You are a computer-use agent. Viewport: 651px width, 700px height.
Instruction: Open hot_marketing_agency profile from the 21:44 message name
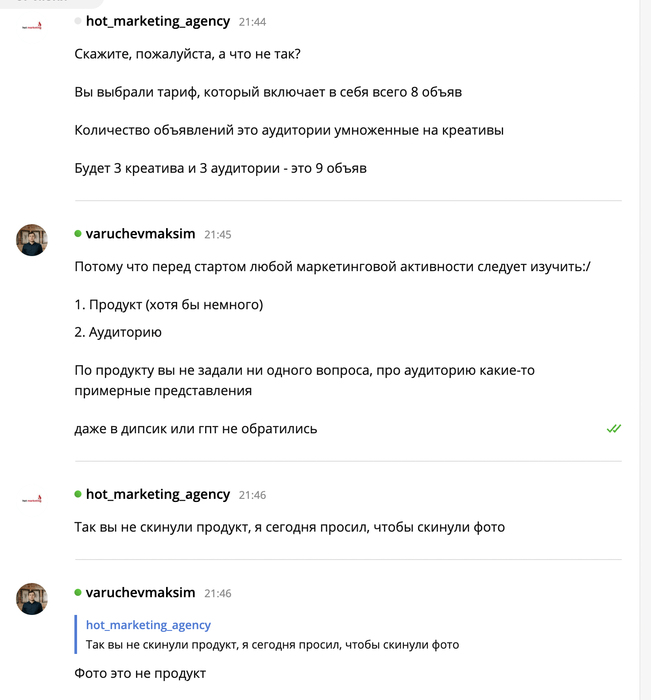158,21
